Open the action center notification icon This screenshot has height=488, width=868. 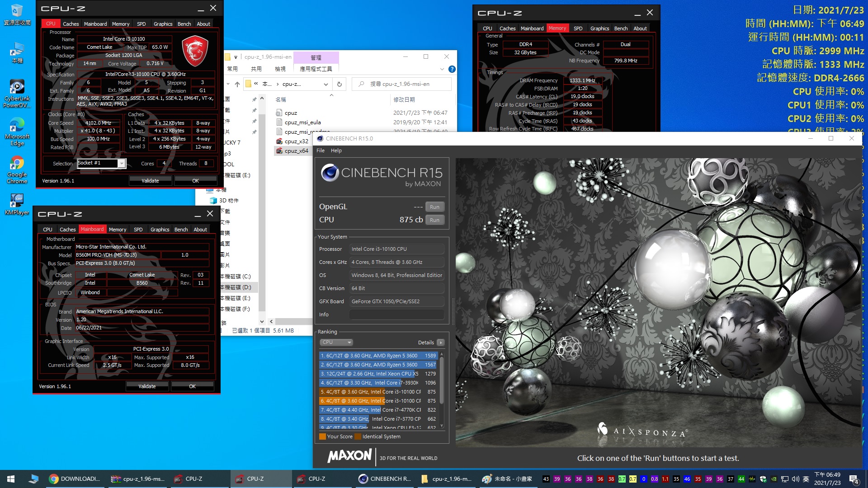[854, 479]
